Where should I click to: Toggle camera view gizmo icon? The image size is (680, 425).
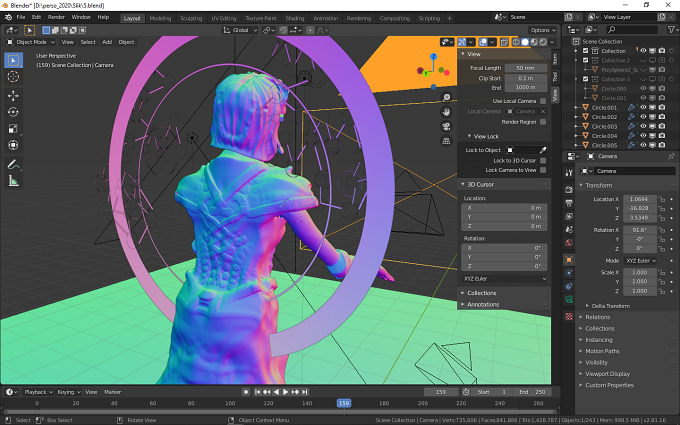click(x=446, y=126)
